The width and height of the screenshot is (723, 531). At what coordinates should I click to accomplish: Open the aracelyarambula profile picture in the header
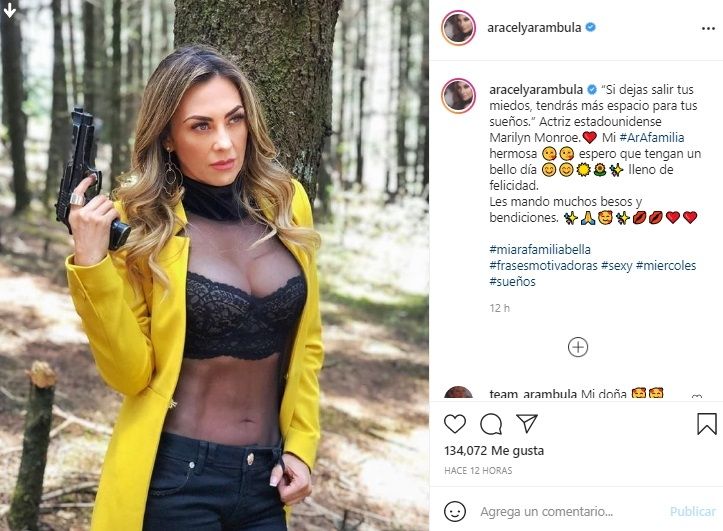pyautogui.click(x=458, y=28)
